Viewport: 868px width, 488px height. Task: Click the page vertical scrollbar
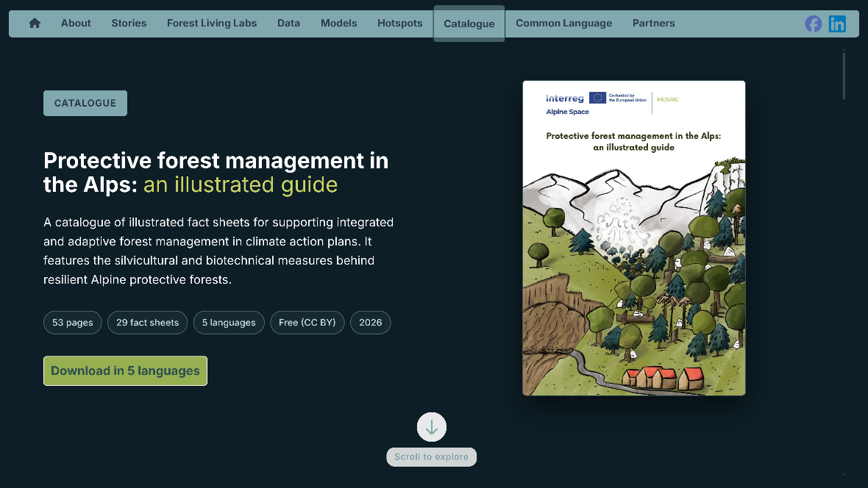tap(844, 75)
